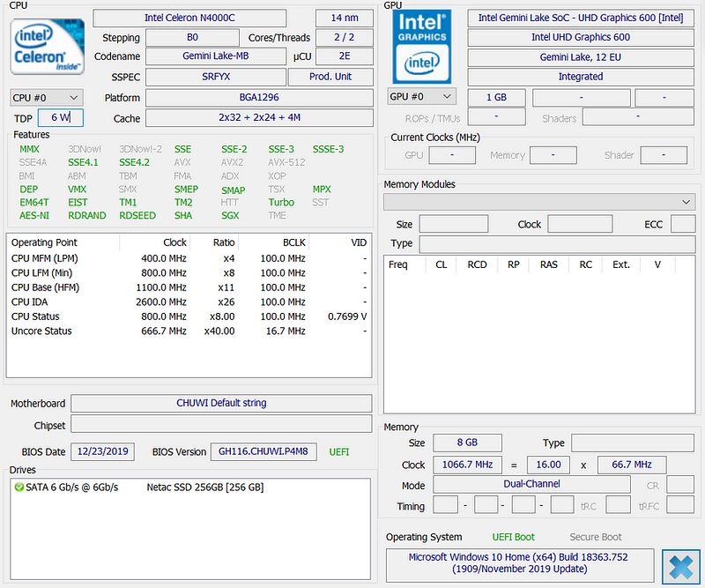The image size is (705, 588).
Task: Select the SSPEC SRFYX value
Action: pyautogui.click(x=216, y=77)
